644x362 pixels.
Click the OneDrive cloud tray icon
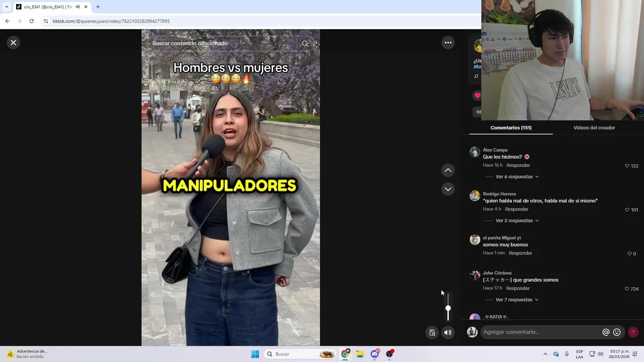556,354
